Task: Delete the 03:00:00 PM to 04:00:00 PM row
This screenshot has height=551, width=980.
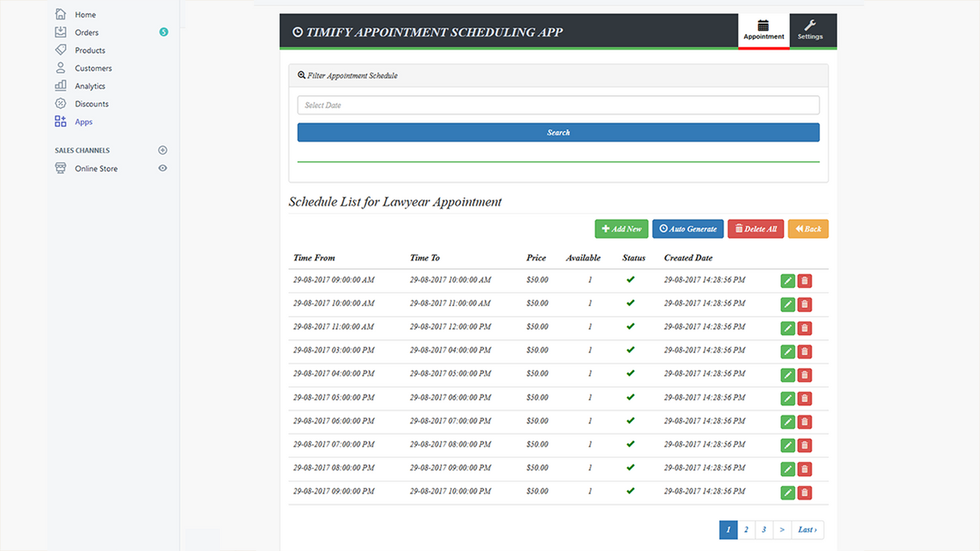Action: pyautogui.click(x=805, y=352)
